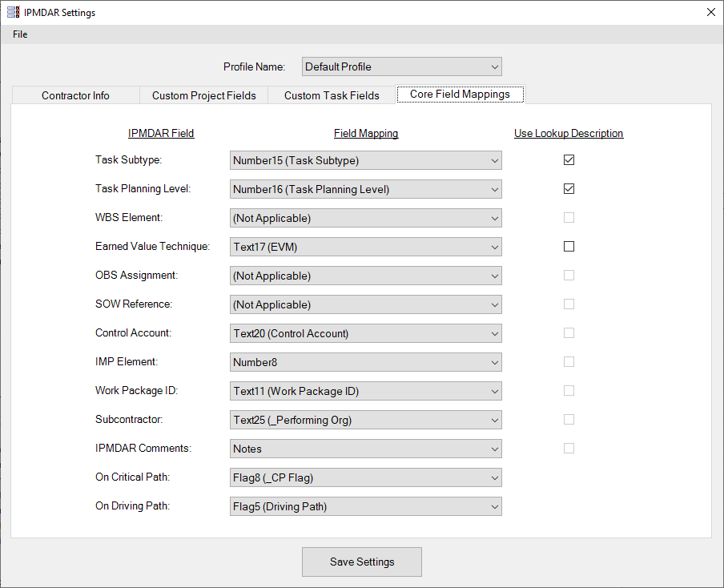Close the IPMDAR Settings window

pos(710,12)
